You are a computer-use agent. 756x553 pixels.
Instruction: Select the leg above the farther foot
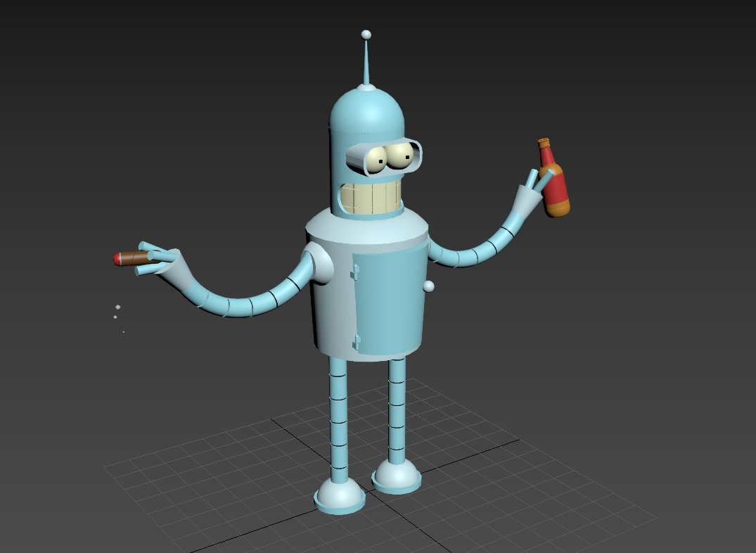pyautogui.click(x=397, y=412)
